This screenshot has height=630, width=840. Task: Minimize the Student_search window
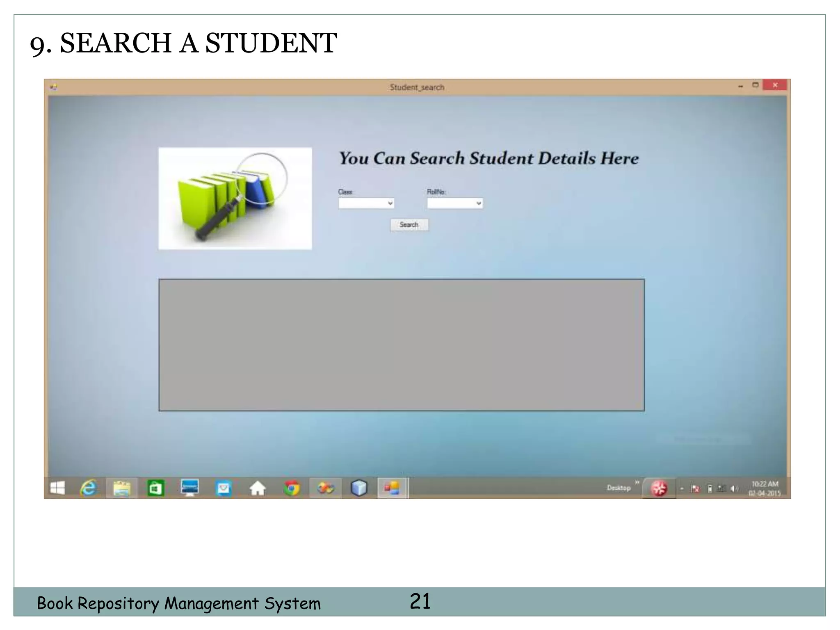click(741, 86)
